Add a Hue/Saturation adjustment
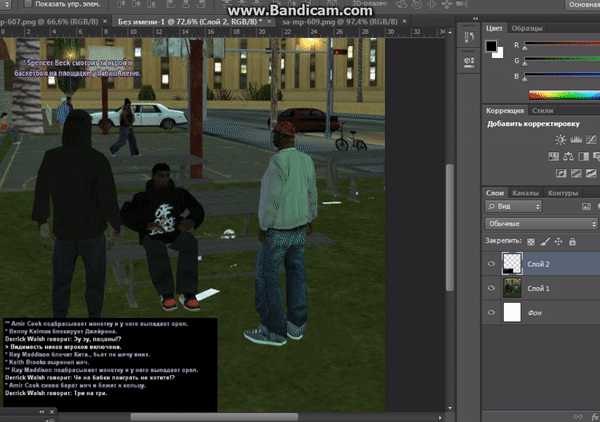This screenshot has height=422, width=600. 553,156
